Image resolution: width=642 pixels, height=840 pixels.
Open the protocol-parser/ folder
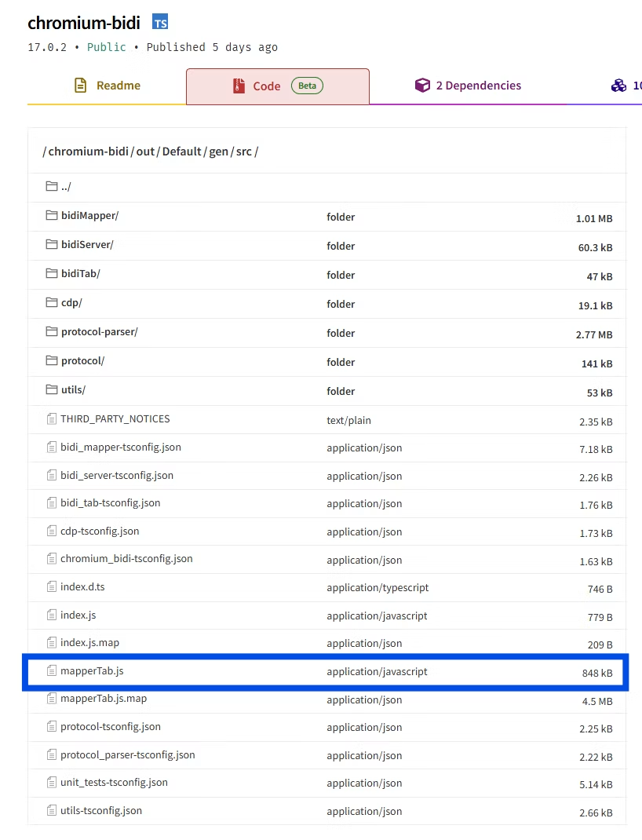pyautogui.click(x=100, y=331)
